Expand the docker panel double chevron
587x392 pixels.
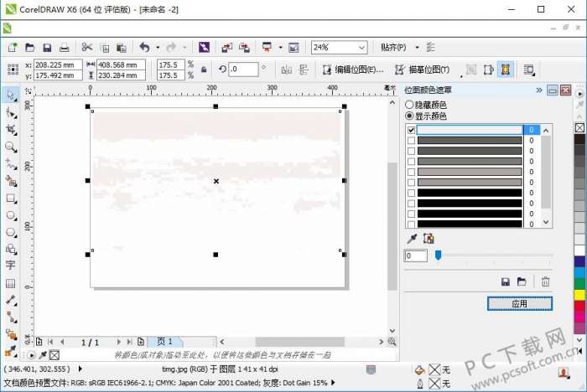[x=539, y=90]
